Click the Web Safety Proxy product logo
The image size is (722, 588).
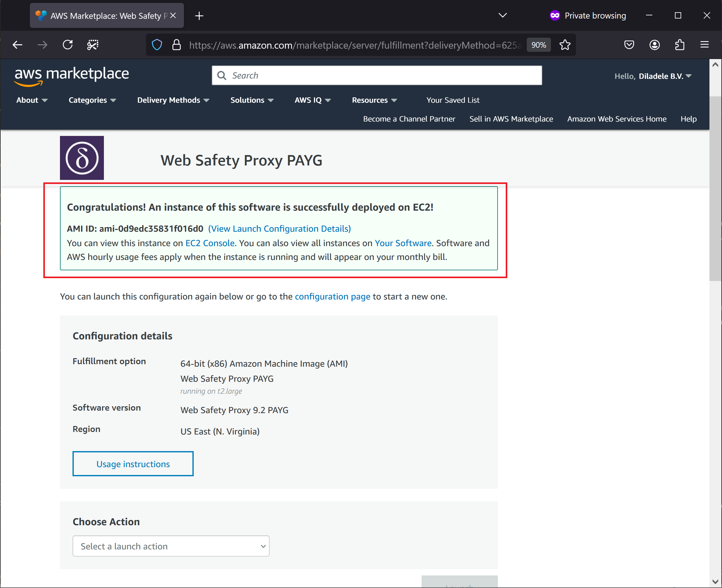pyautogui.click(x=82, y=158)
